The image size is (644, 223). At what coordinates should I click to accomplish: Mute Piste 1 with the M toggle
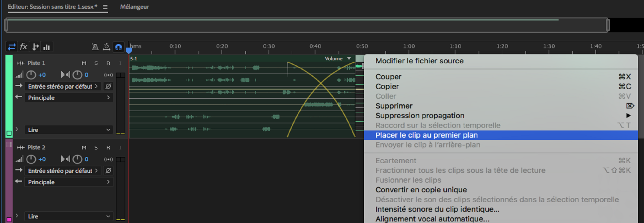[84, 63]
